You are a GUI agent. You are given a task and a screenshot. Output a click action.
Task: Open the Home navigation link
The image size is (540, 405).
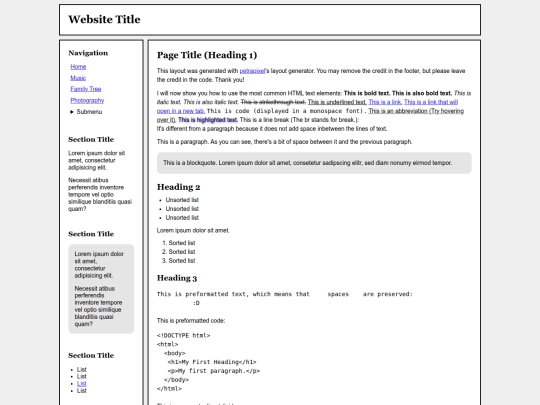[x=78, y=67]
